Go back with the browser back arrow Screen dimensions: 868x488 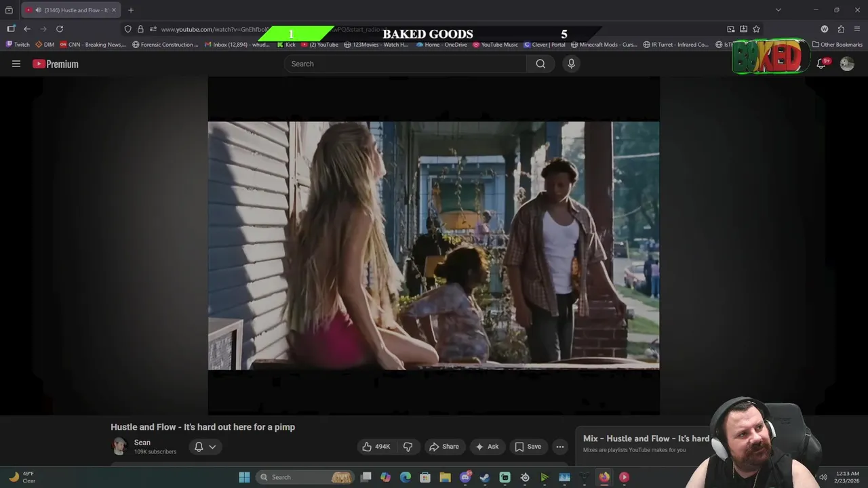point(27,29)
